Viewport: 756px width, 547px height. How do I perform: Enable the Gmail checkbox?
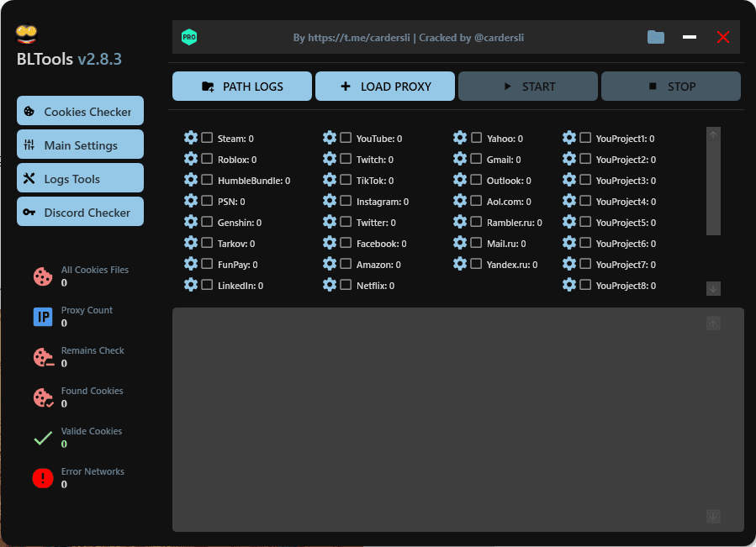coord(476,159)
